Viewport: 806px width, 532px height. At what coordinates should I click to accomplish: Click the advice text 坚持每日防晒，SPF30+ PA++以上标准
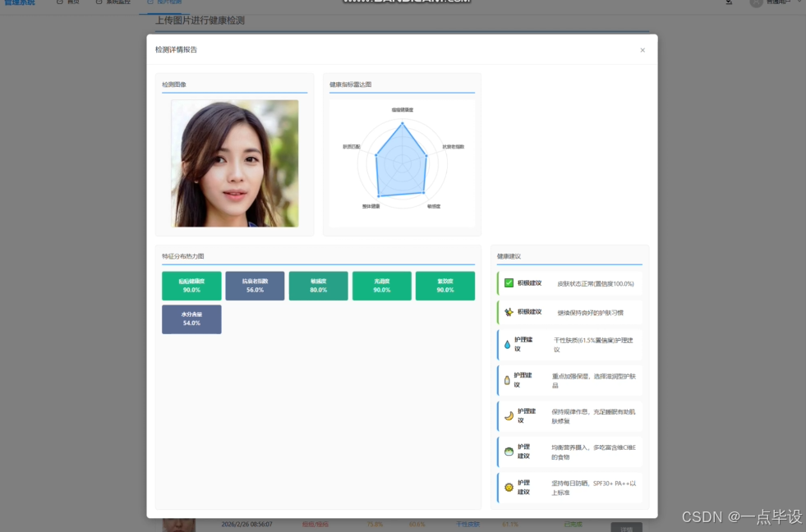point(594,488)
